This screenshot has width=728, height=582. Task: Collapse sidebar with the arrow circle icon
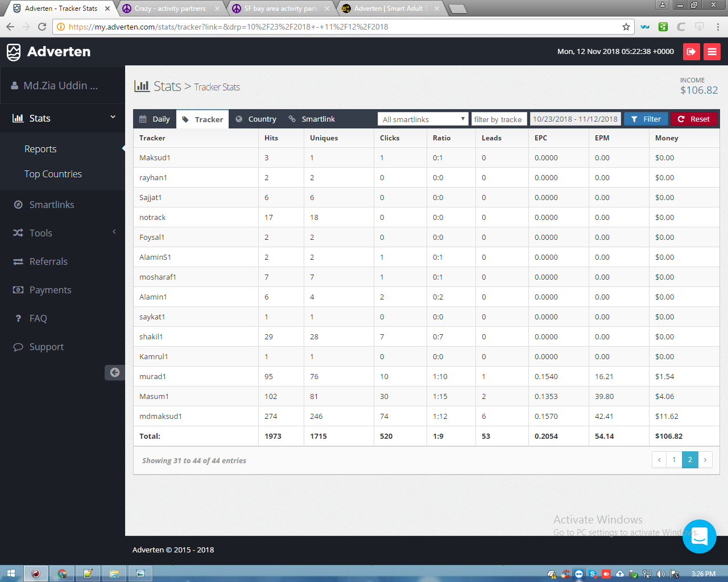point(115,372)
